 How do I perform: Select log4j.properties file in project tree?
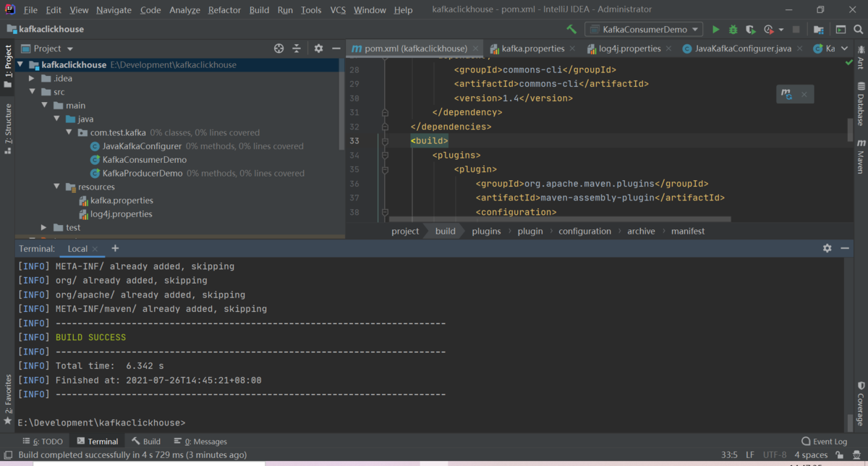coord(122,214)
